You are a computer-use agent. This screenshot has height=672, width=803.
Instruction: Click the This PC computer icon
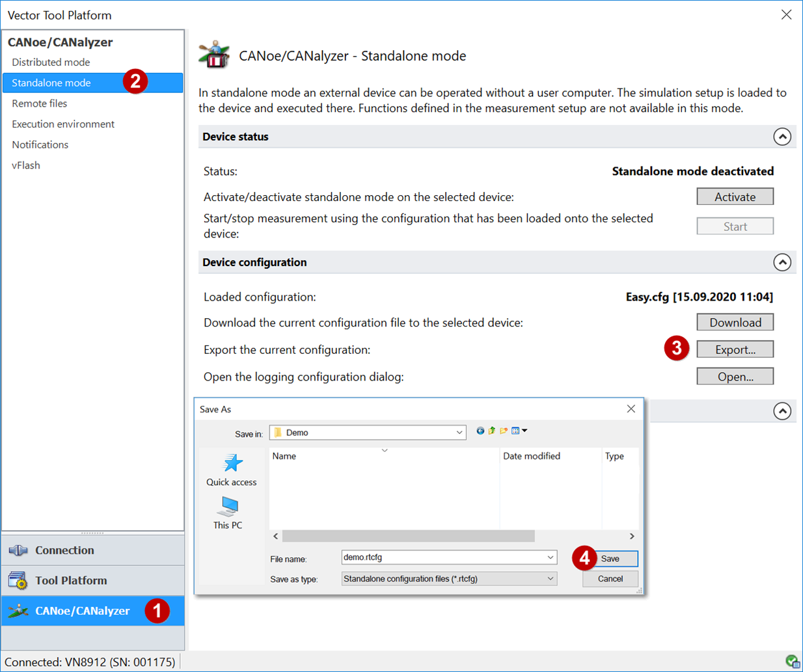228,506
